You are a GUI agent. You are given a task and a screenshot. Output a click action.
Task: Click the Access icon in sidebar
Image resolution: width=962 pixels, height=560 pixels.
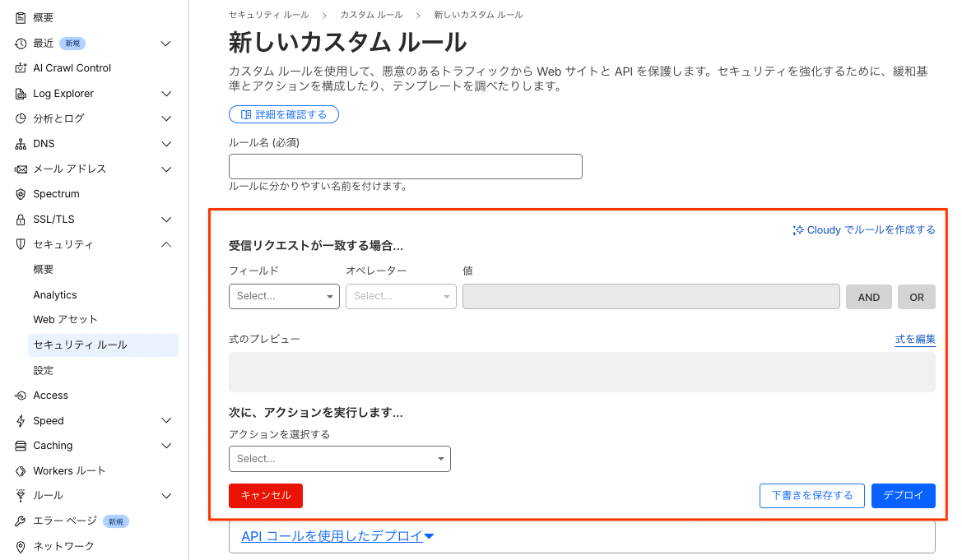[21, 396]
